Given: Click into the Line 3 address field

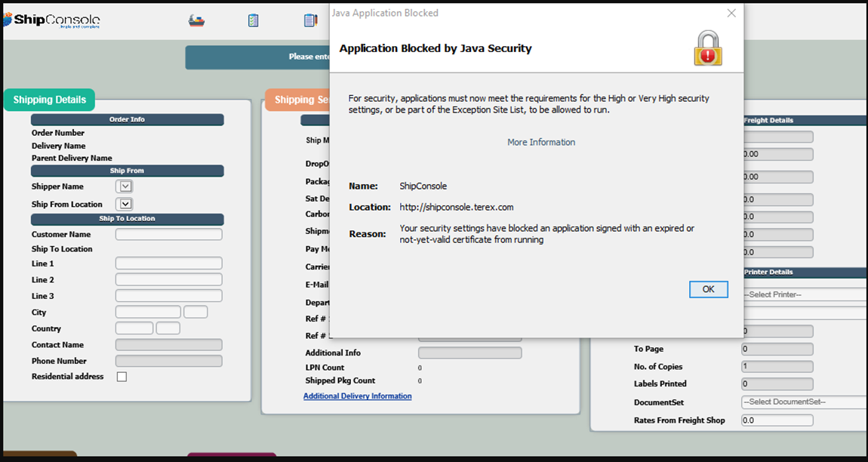Looking at the screenshot, I should pos(169,295).
